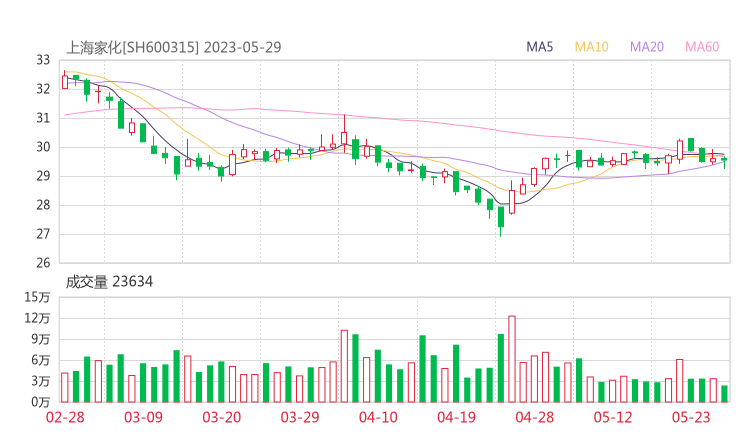Click the 03-29 date axis label
740x440 pixels.
point(300,417)
